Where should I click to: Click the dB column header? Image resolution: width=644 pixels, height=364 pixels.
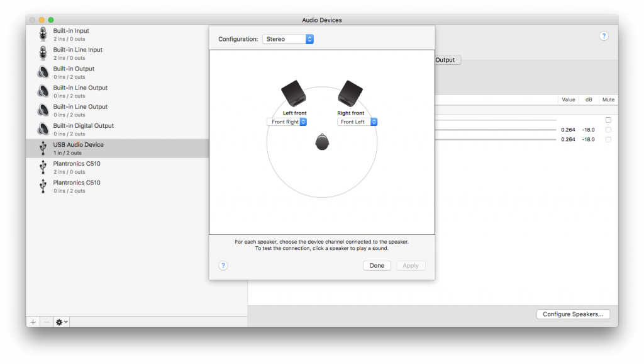(589, 100)
